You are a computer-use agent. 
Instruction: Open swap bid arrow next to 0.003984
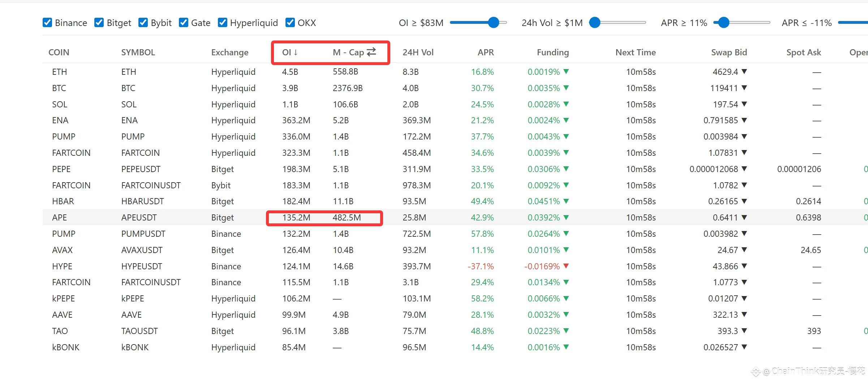pos(744,136)
